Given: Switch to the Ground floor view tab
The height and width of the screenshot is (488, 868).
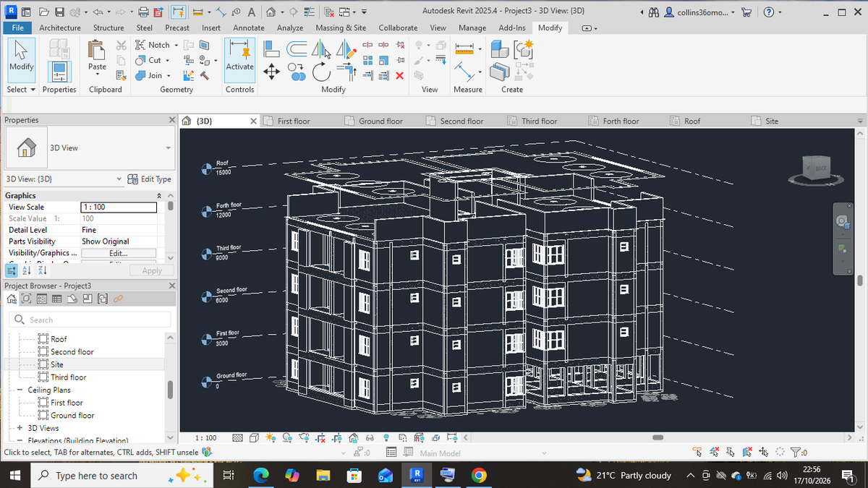Looking at the screenshot, I should [380, 121].
